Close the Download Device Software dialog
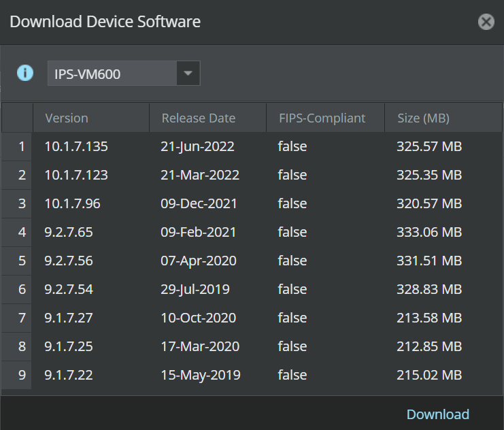Image resolution: width=504 pixels, height=430 pixels. click(x=486, y=22)
